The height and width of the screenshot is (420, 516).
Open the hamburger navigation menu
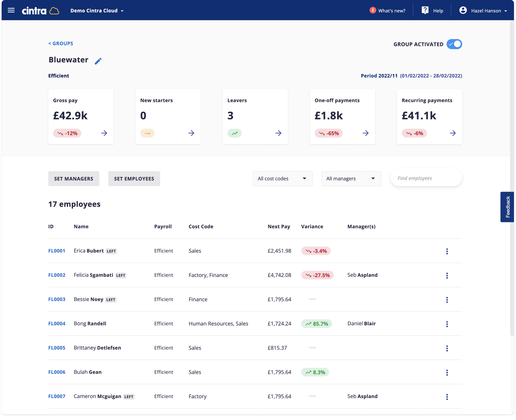(11, 10)
